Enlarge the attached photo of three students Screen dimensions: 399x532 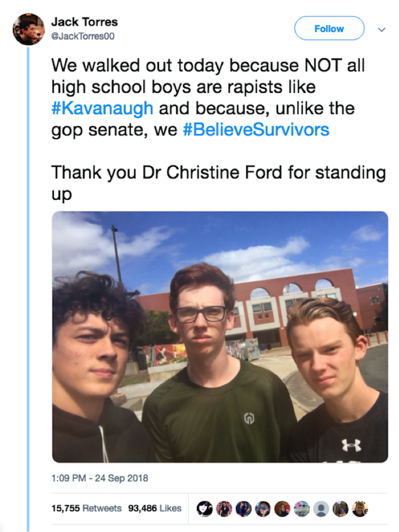point(220,337)
